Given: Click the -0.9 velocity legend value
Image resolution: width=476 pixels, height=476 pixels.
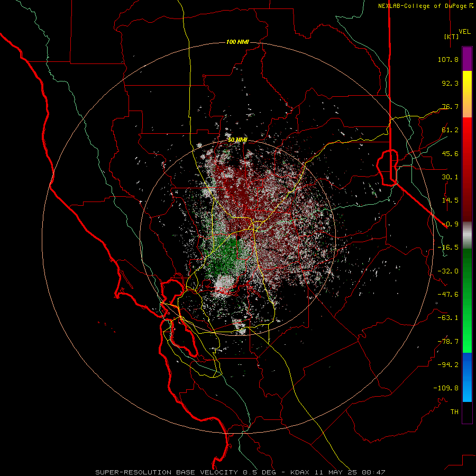Looking at the screenshot, I should (450, 224).
